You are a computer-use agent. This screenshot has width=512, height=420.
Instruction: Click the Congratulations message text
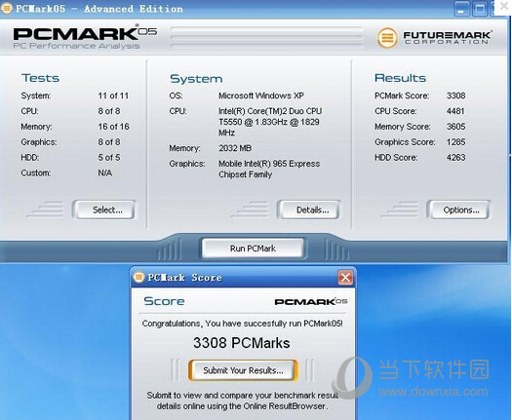242,324
